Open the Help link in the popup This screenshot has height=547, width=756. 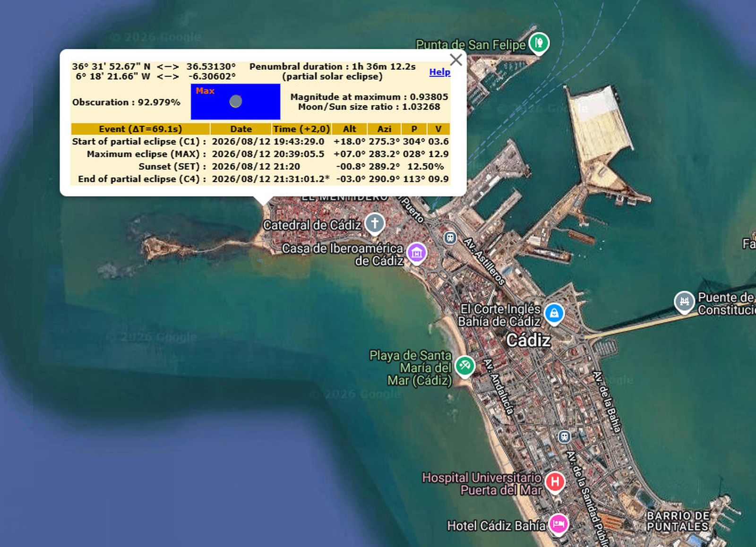(439, 72)
